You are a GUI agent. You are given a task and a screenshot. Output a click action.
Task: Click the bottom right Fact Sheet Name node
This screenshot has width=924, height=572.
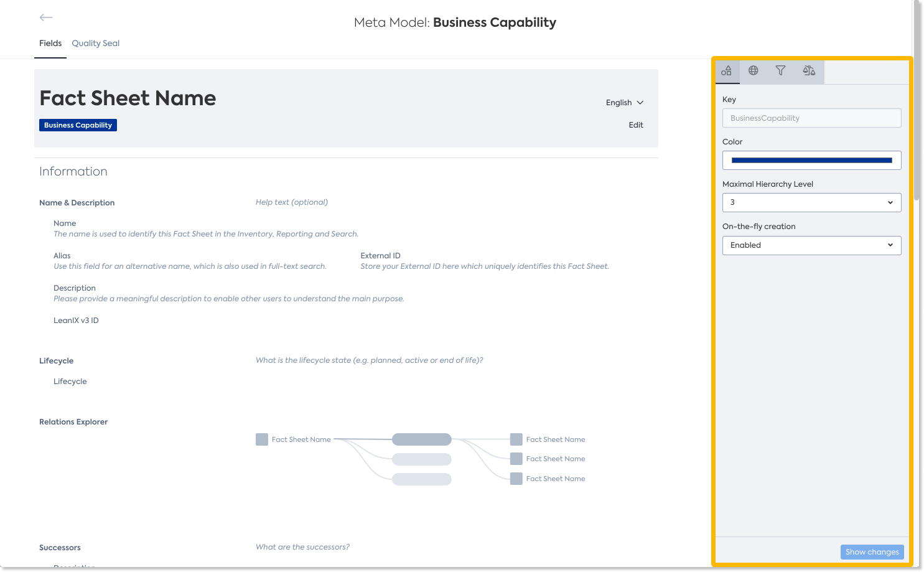[548, 479]
